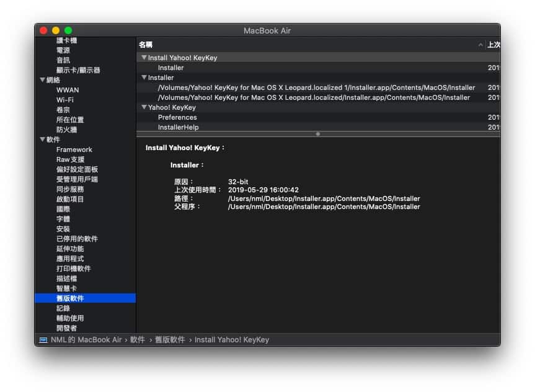Screen dimensions: 535x392
Task: Select 打印機軟件 in the sidebar
Action: coord(73,268)
